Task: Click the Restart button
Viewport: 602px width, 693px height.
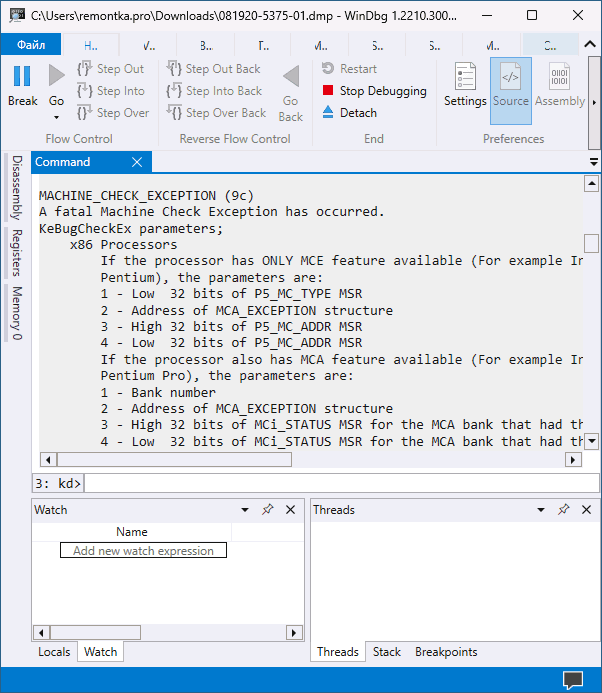Action: (x=349, y=69)
